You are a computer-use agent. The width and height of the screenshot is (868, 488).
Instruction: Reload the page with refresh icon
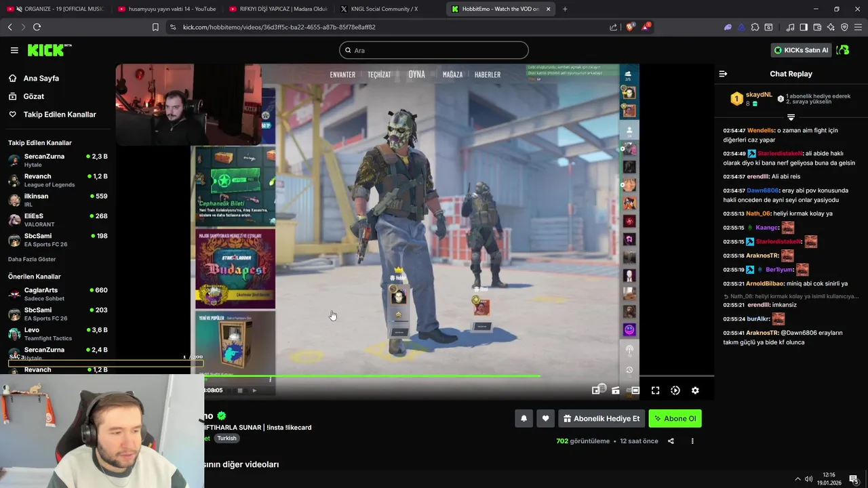[37, 27]
